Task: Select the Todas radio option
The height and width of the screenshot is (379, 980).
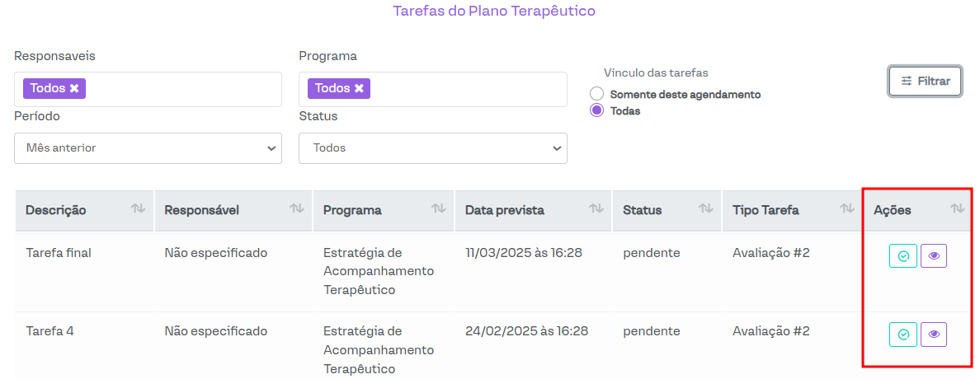Action: [597, 110]
